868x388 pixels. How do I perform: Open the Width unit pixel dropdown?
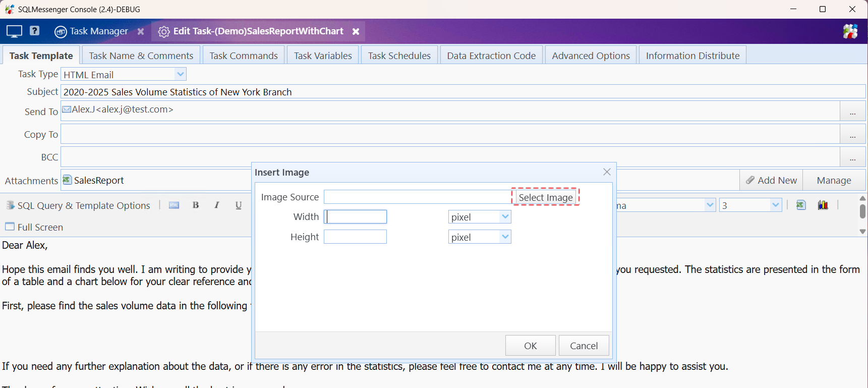[x=505, y=217]
